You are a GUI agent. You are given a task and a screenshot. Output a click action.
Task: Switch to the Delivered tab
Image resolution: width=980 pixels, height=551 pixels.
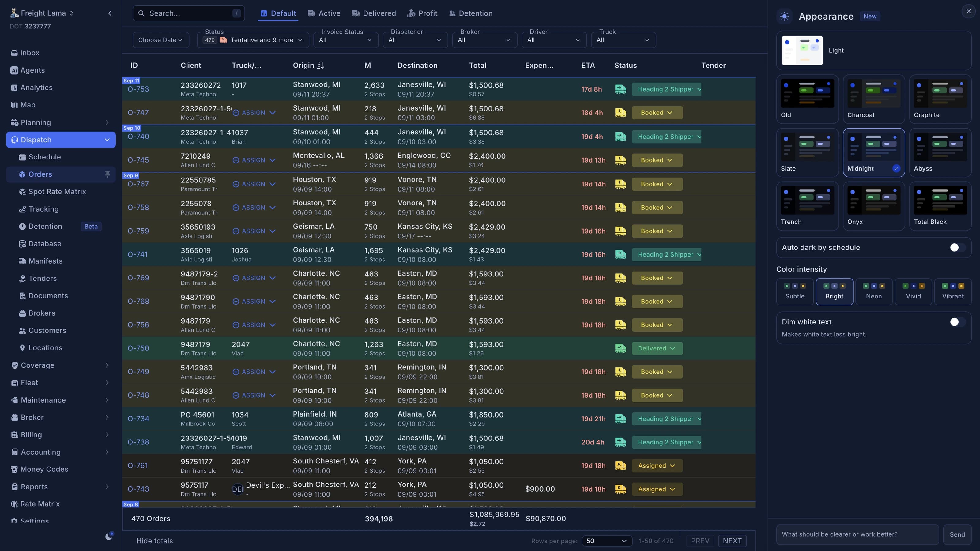point(374,13)
